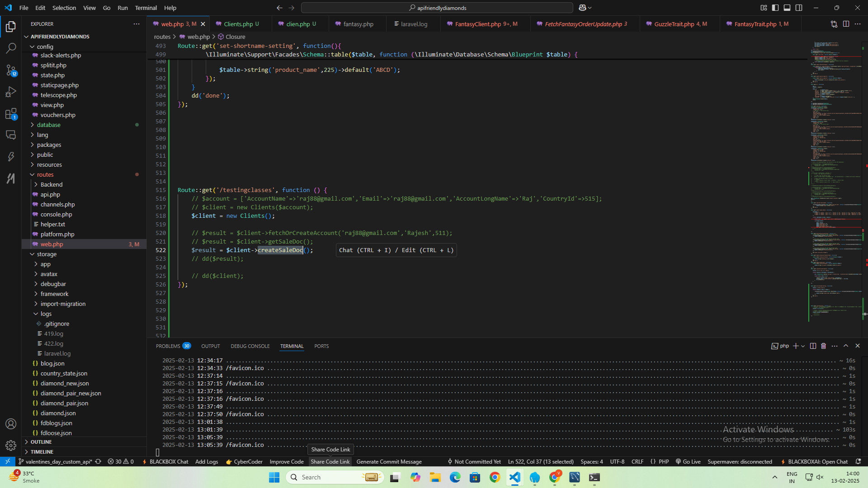Click the Kill Terminal trash icon
This screenshot has width=868, height=488.
823,346
